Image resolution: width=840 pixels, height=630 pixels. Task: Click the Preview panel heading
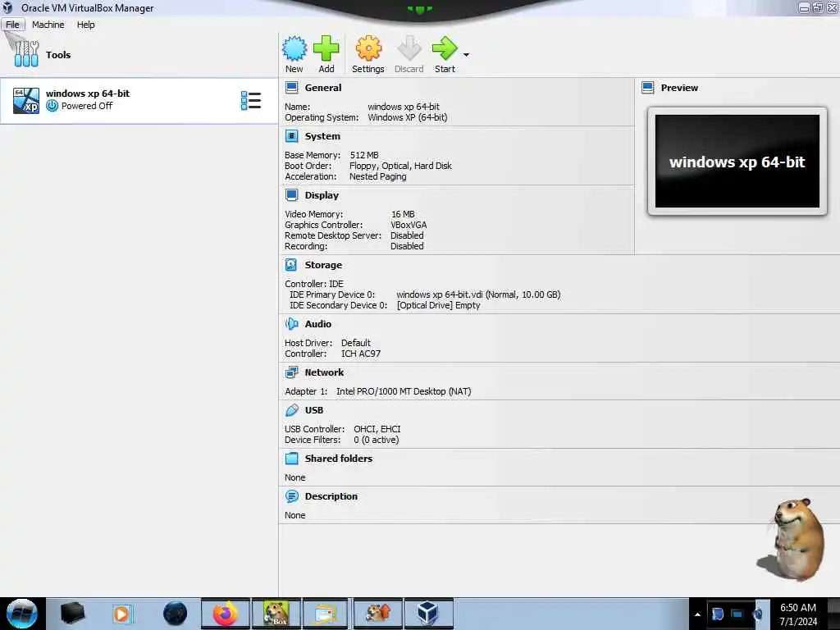[679, 88]
